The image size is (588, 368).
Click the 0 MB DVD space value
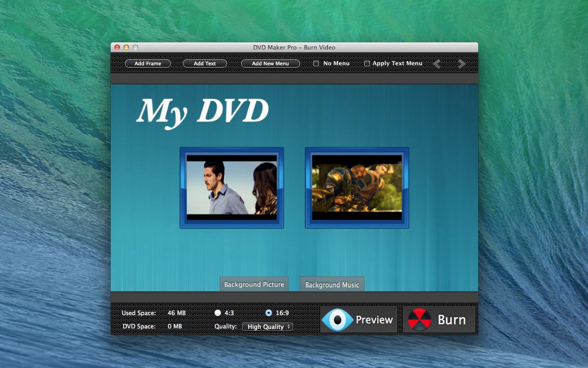[x=175, y=326]
